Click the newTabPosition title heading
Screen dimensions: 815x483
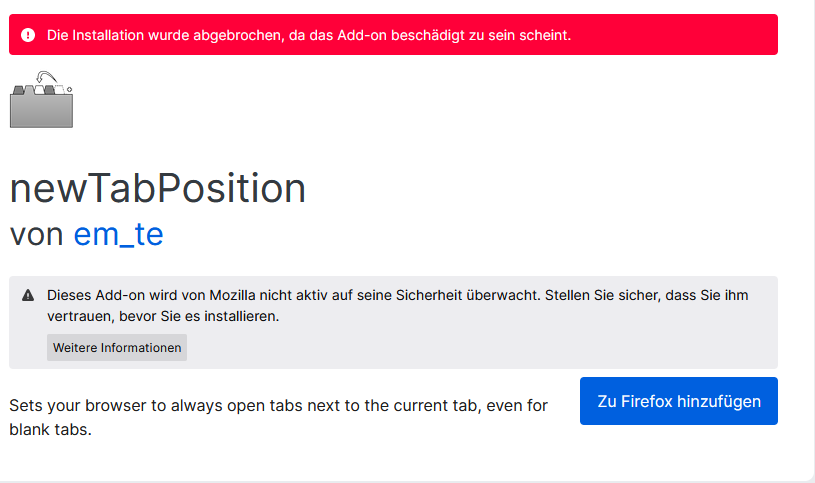tap(158, 187)
